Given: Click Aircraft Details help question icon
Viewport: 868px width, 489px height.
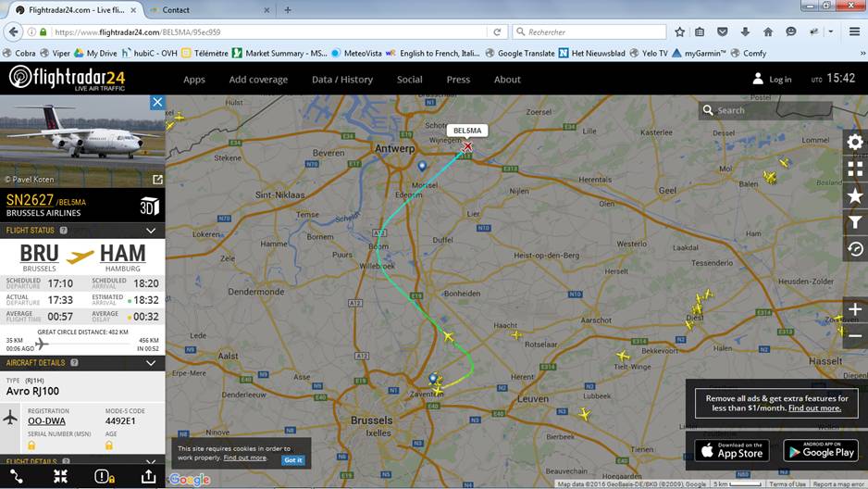Looking at the screenshot, I should (74, 363).
